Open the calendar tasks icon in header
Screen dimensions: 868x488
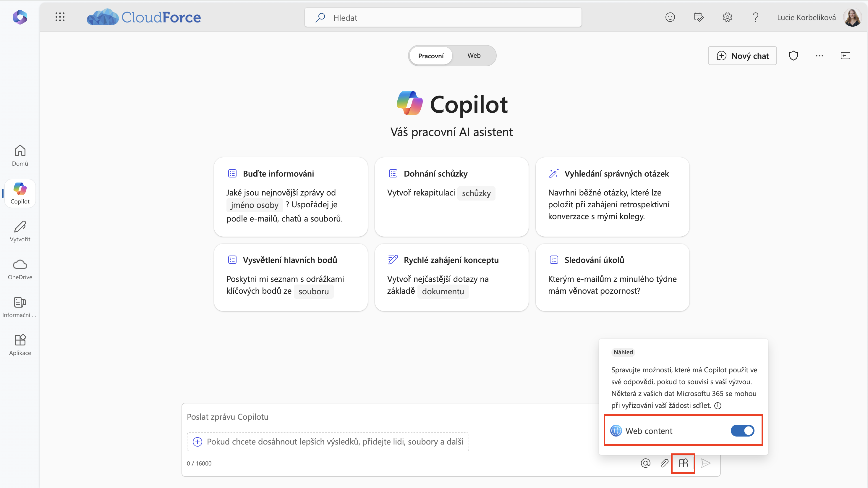pos(699,17)
